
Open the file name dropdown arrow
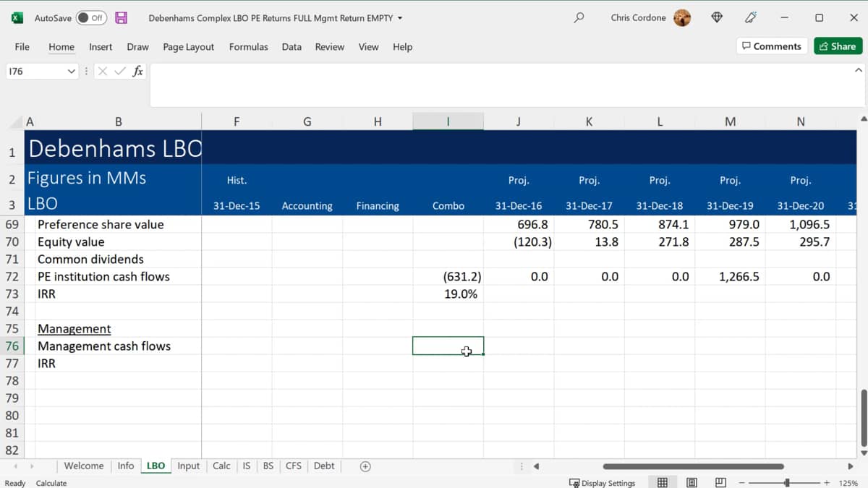(x=400, y=18)
